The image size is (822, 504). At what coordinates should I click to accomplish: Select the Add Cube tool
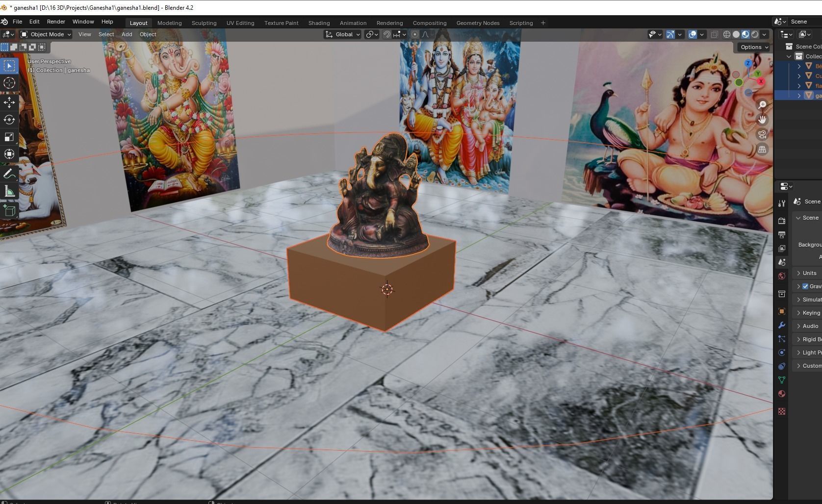pyautogui.click(x=9, y=211)
